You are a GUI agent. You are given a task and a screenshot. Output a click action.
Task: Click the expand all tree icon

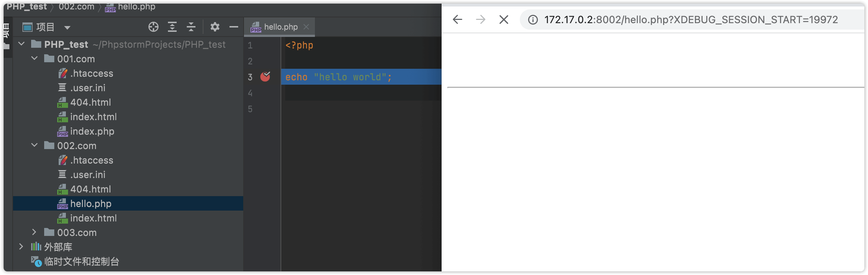point(172,27)
